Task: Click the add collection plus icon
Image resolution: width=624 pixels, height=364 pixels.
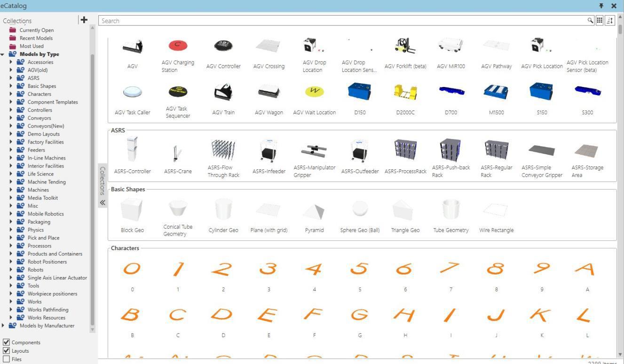Action: pyautogui.click(x=84, y=20)
